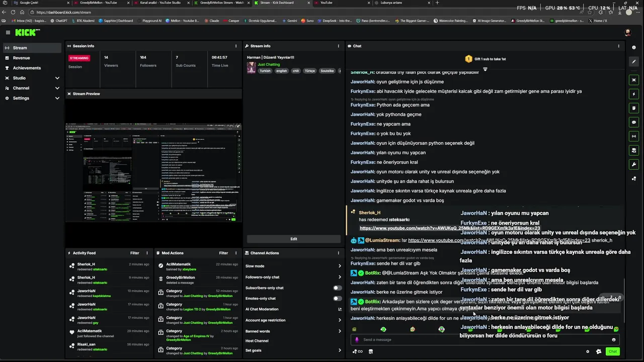Open the hamburger menu beside Kick logo
Viewport: 644px width, 362px height.
point(8,32)
